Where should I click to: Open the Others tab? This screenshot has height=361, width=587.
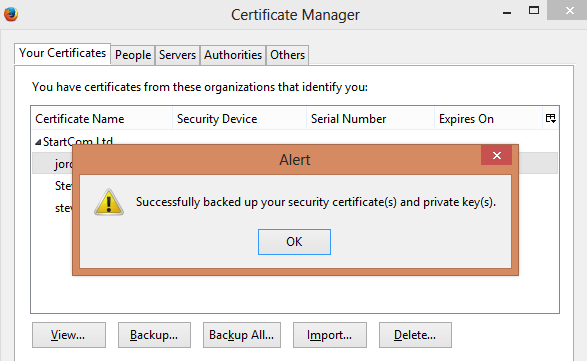[x=288, y=55]
